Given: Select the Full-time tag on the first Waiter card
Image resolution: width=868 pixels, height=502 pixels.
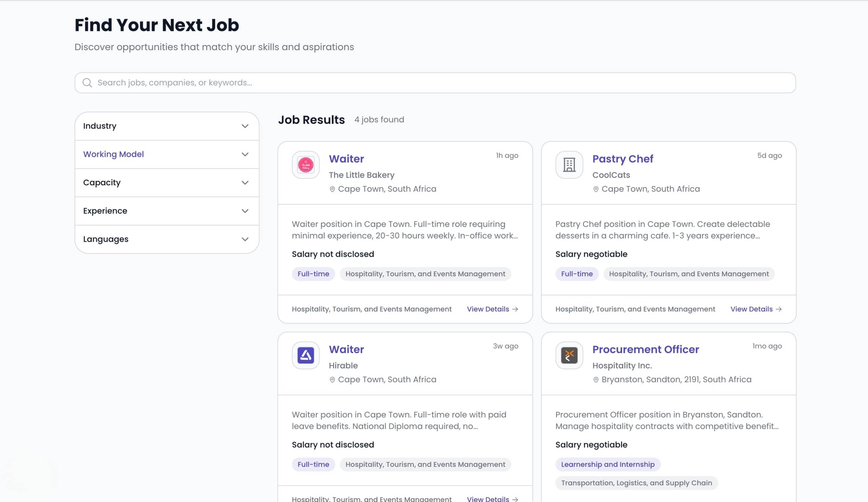Looking at the screenshot, I should click(x=313, y=274).
